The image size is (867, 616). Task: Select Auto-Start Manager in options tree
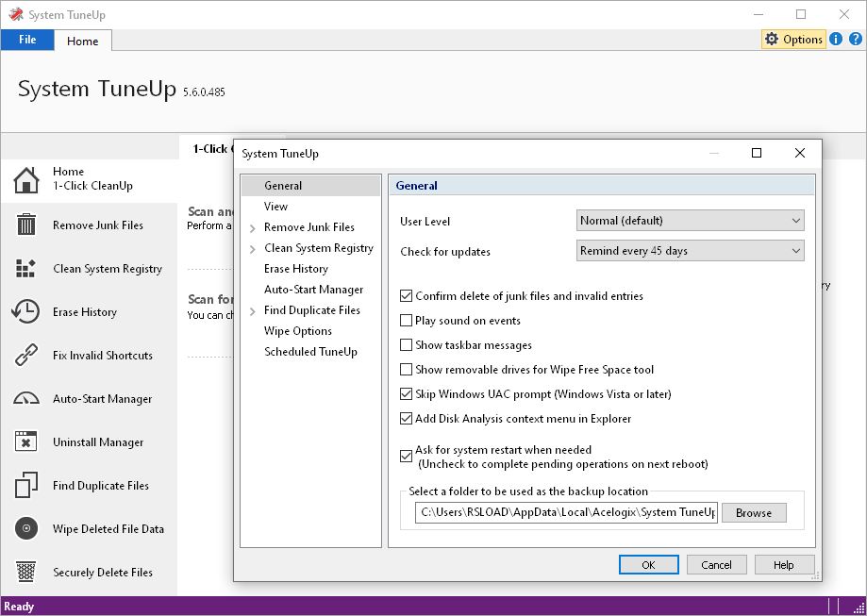tap(313, 290)
